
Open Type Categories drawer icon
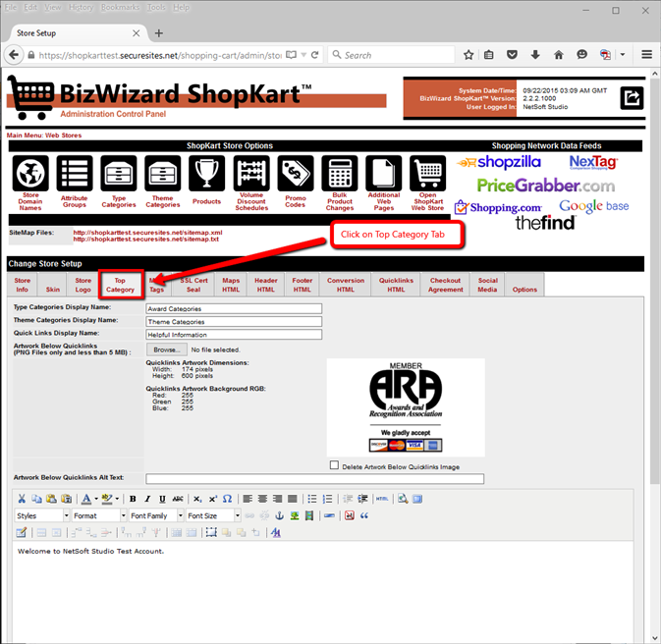pyautogui.click(x=119, y=173)
